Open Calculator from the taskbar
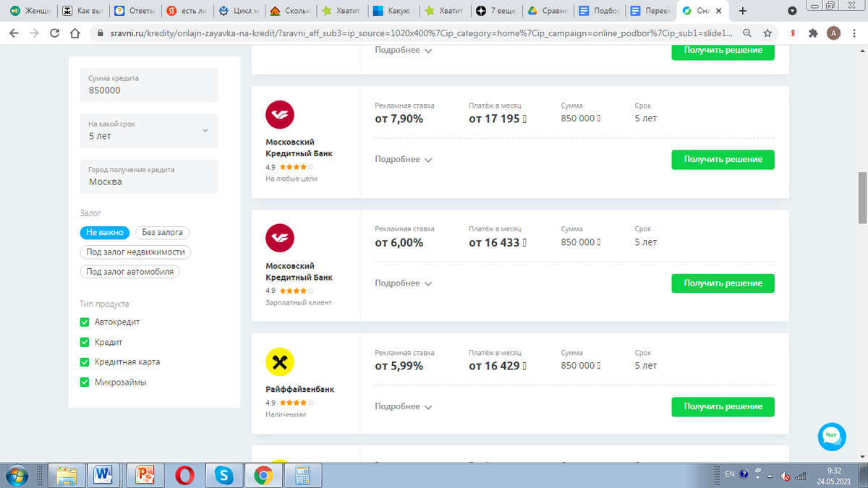The width and height of the screenshot is (868, 488). (302, 475)
